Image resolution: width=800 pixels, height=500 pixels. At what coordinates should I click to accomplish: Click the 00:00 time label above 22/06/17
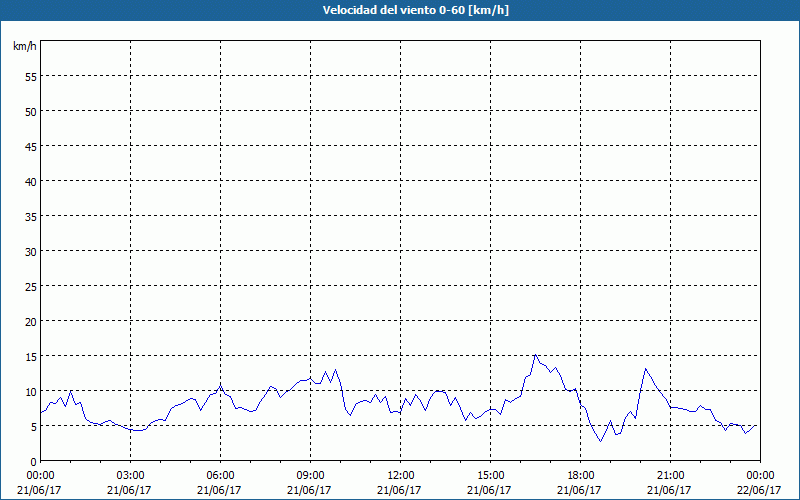tap(760, 476)
